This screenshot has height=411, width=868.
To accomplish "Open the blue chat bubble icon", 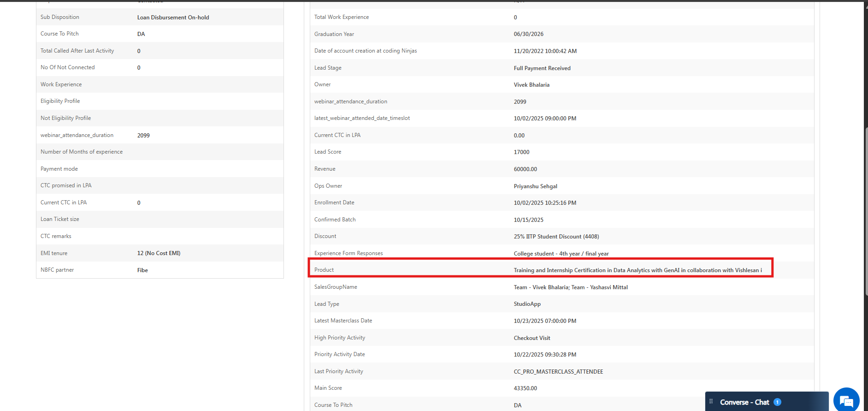I will [846, 400].
